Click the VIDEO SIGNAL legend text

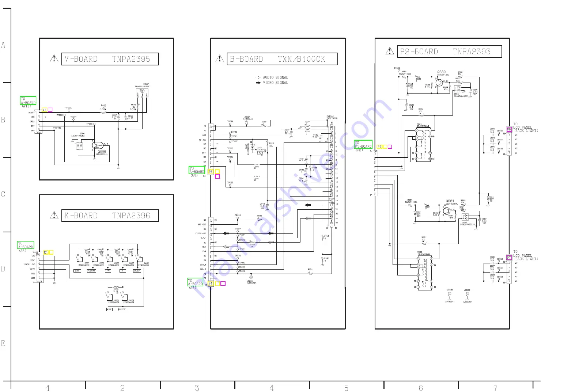tap(276, 83)
